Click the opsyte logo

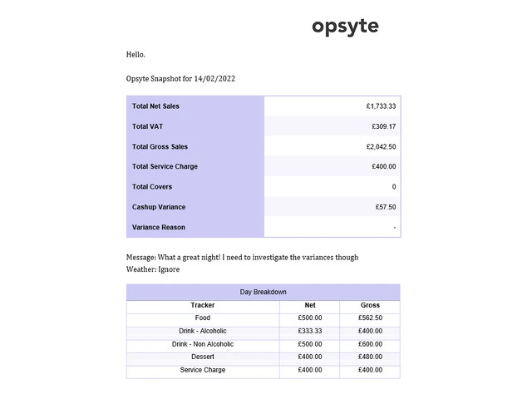point(345,27)
